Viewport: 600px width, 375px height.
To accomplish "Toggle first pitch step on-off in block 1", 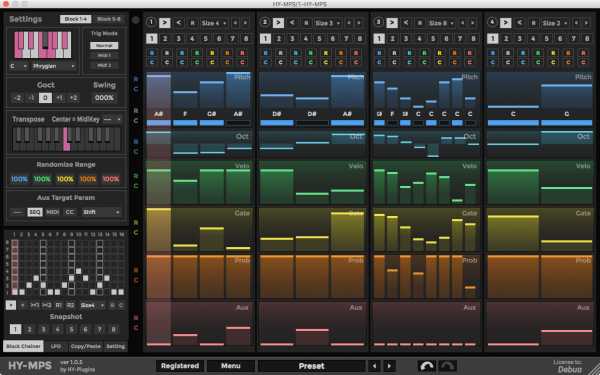I will point(158,123).
